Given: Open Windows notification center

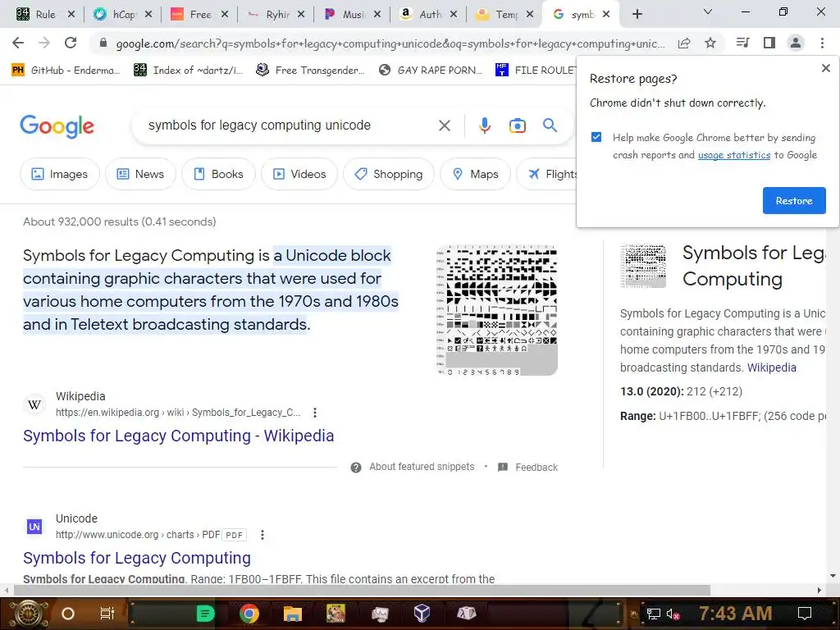Looking at the screenshot, I should point(804,614).
